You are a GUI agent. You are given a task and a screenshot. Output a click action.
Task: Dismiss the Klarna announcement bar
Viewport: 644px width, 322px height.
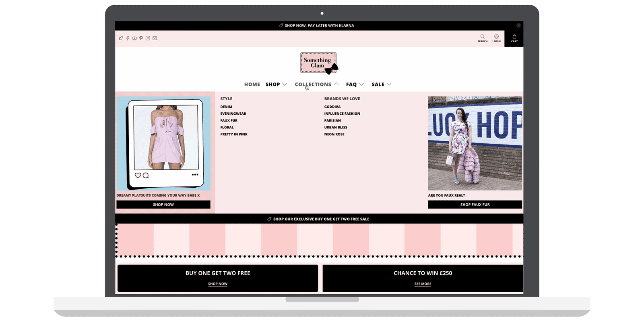518,25
